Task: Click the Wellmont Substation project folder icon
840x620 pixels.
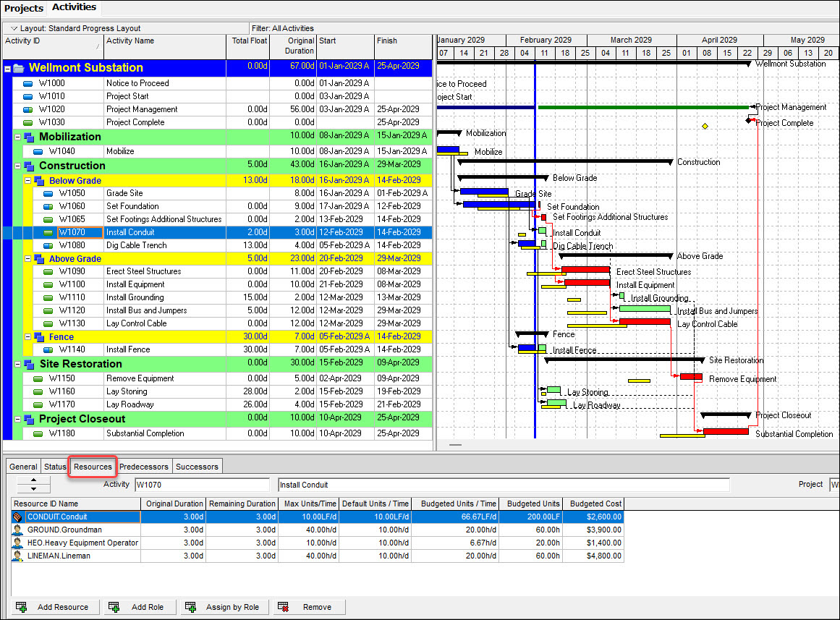Action: pos(19,68)
